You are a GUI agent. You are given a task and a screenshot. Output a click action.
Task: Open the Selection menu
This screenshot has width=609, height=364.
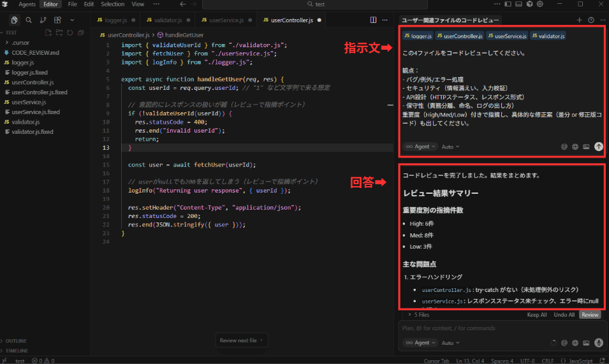113,4
